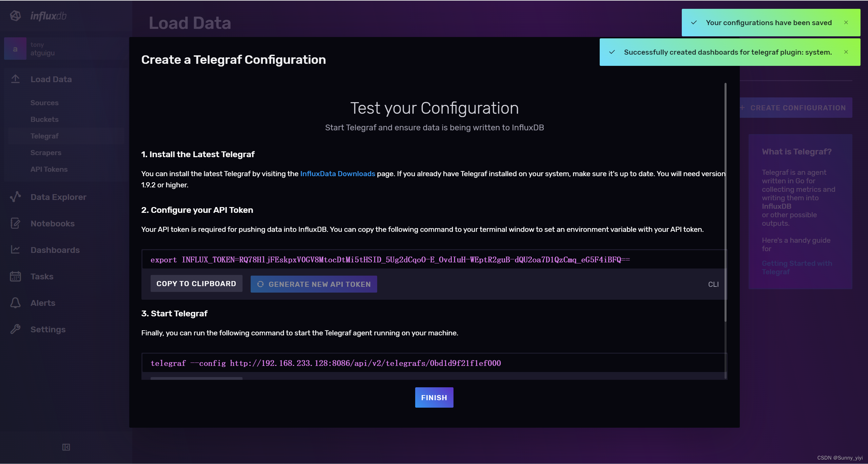The image size is (868, 464).
Task: Click '2. Configure your API Token' heading
Action: coord(197,210)
